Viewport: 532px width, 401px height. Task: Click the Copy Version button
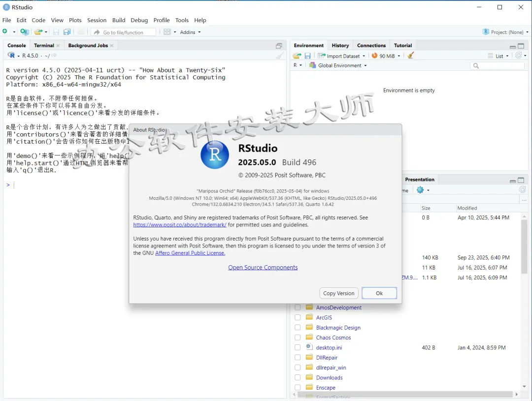click(x=338, y=293)
